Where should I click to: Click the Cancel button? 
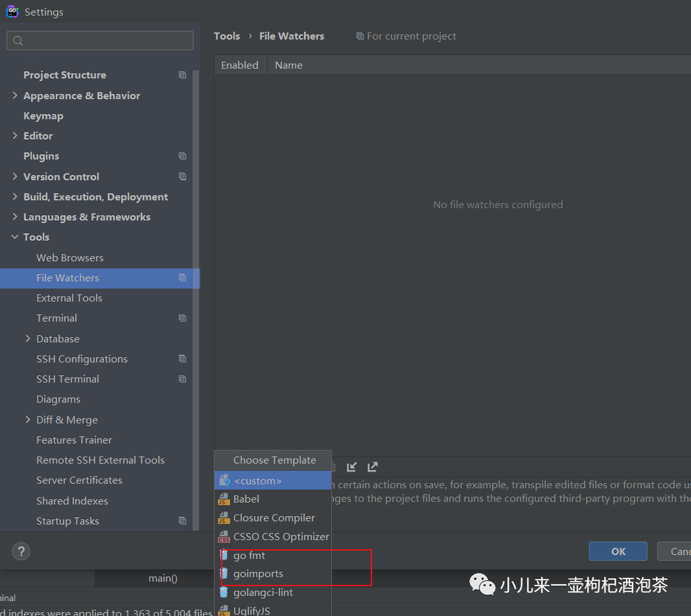point(674,551)
